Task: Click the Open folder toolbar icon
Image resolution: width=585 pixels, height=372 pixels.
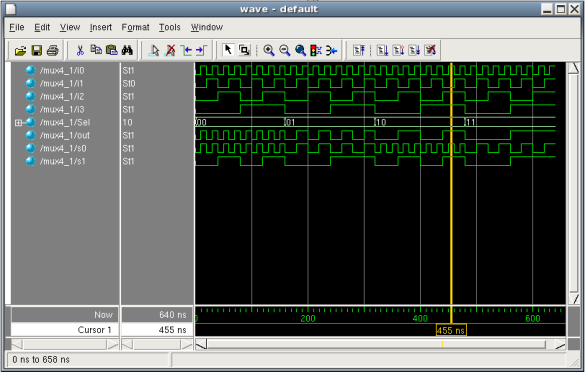Action: pyautogui.click(x=20, y=50)
